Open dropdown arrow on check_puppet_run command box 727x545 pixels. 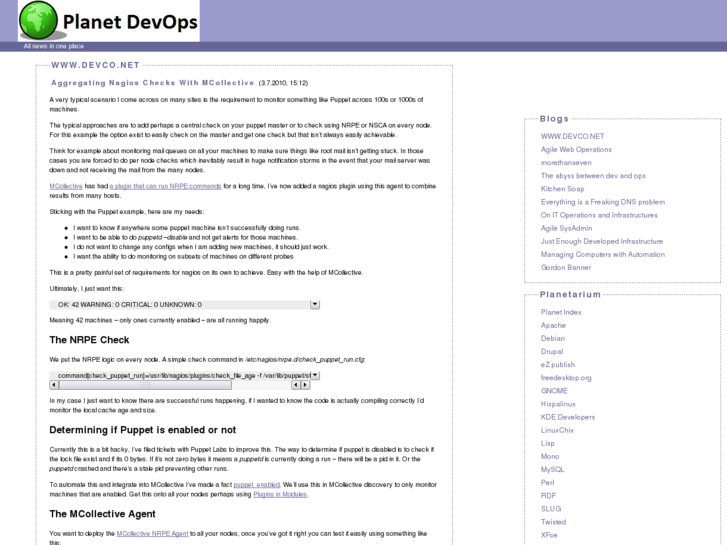[315, 375]
